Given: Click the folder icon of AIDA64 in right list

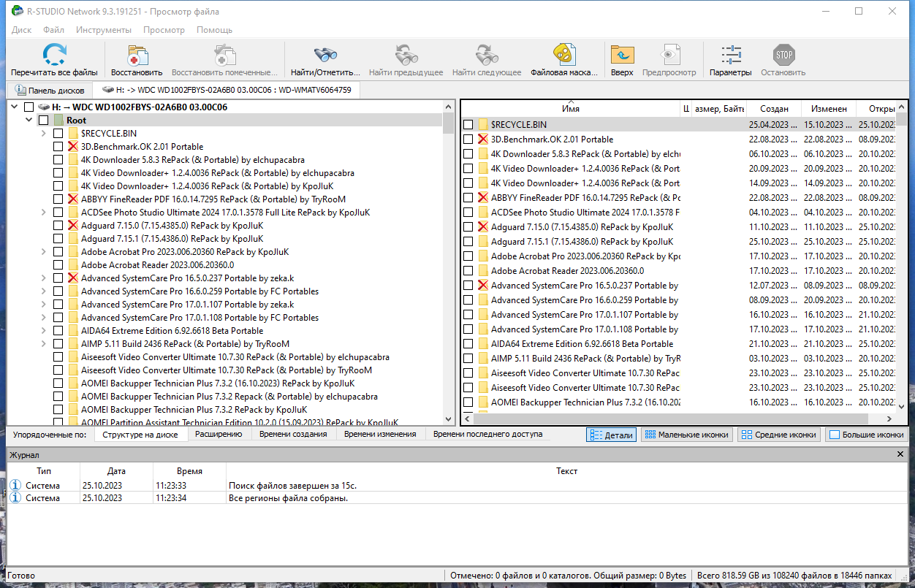Looking at the screenshot, I should pos(483,344).
